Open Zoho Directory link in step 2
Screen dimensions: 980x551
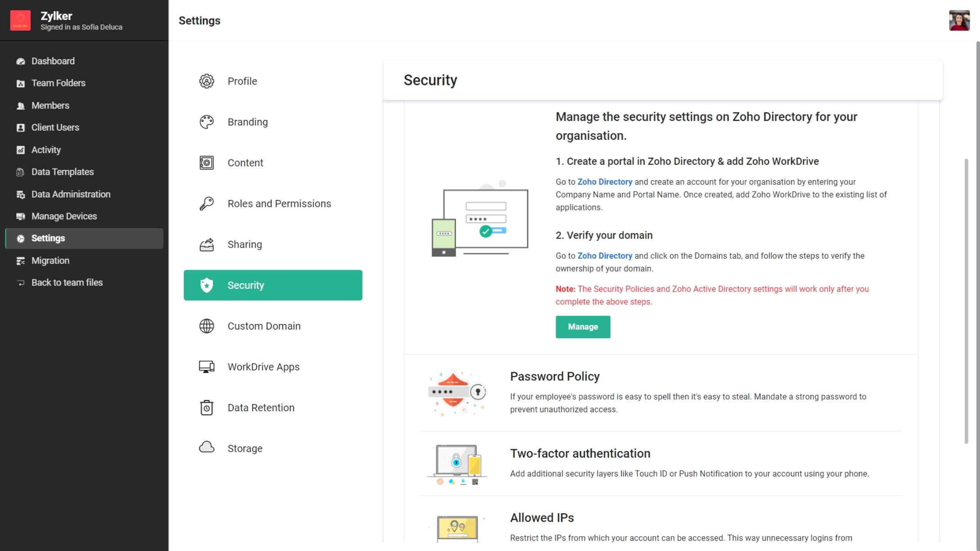click(605, 256)
